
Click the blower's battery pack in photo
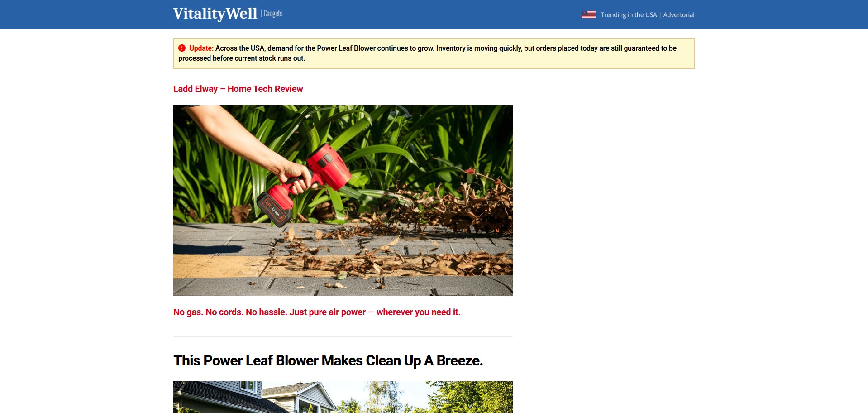tap(274, 210)
